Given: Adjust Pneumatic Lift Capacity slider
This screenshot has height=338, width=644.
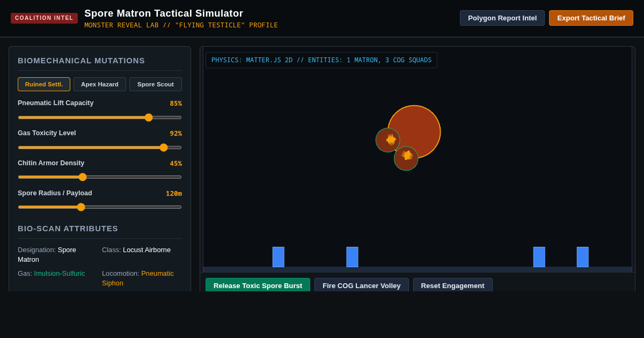Looking at the screenshot, I should pyautogui.click(x=100, y=117).
